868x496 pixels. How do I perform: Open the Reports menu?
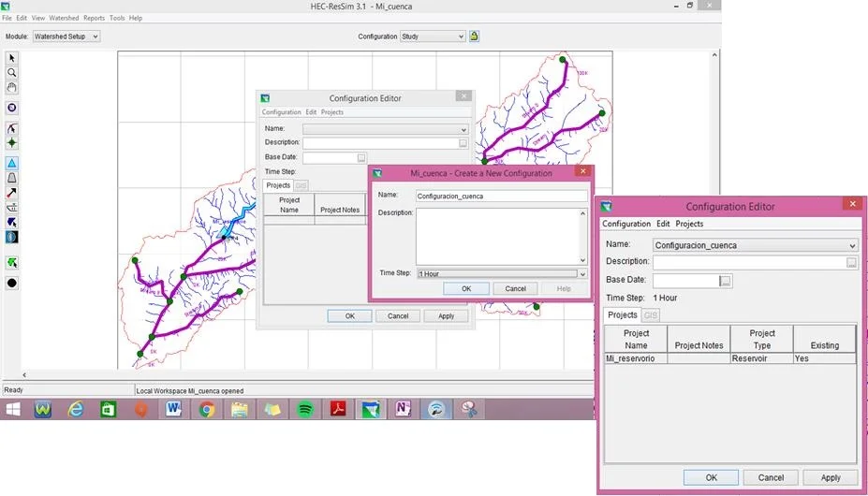pos(95,18)
